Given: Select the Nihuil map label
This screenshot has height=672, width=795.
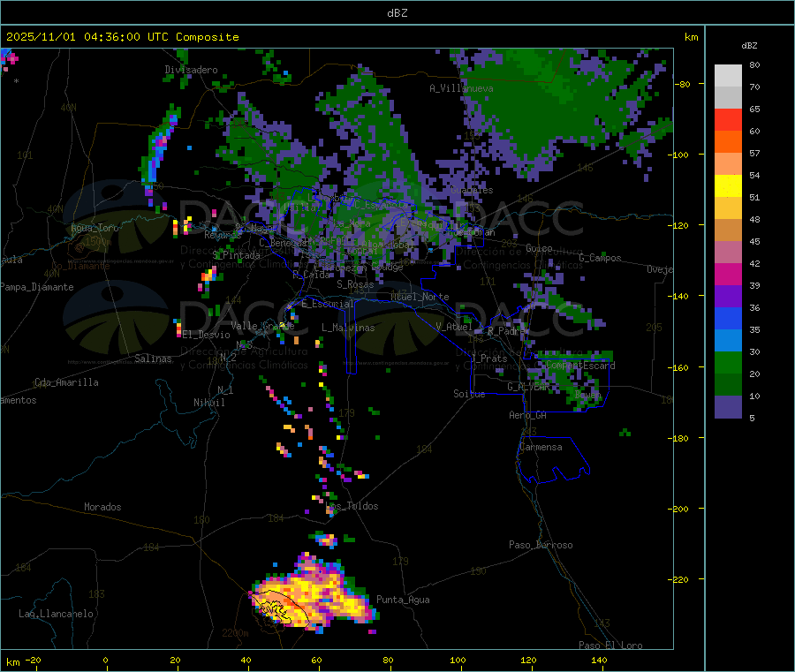Looking at the screenshot, I should tap(208, 403).
